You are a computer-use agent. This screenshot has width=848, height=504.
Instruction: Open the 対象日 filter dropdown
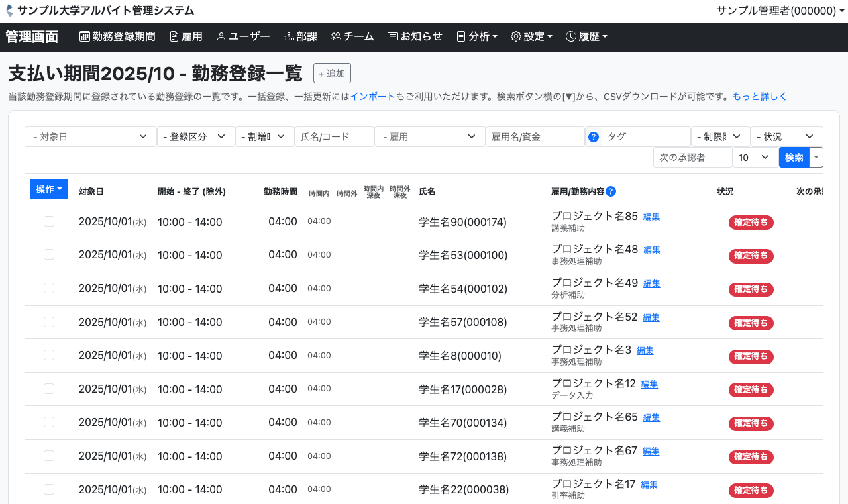91,137
